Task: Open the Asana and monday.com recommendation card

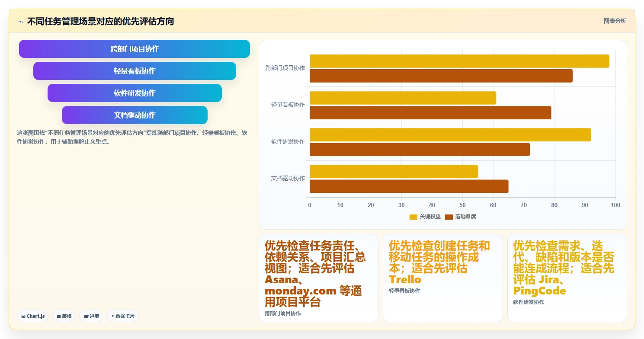Action: [318, 278]
